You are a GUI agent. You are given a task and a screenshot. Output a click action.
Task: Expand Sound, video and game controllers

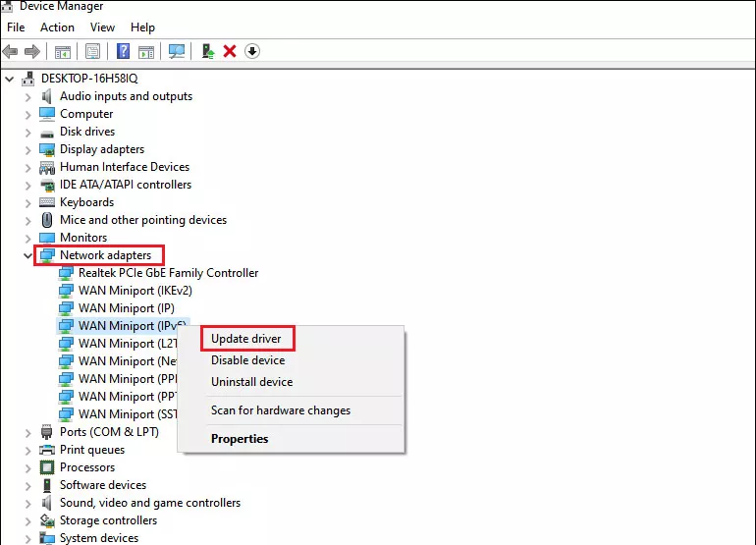pos(27,504)
